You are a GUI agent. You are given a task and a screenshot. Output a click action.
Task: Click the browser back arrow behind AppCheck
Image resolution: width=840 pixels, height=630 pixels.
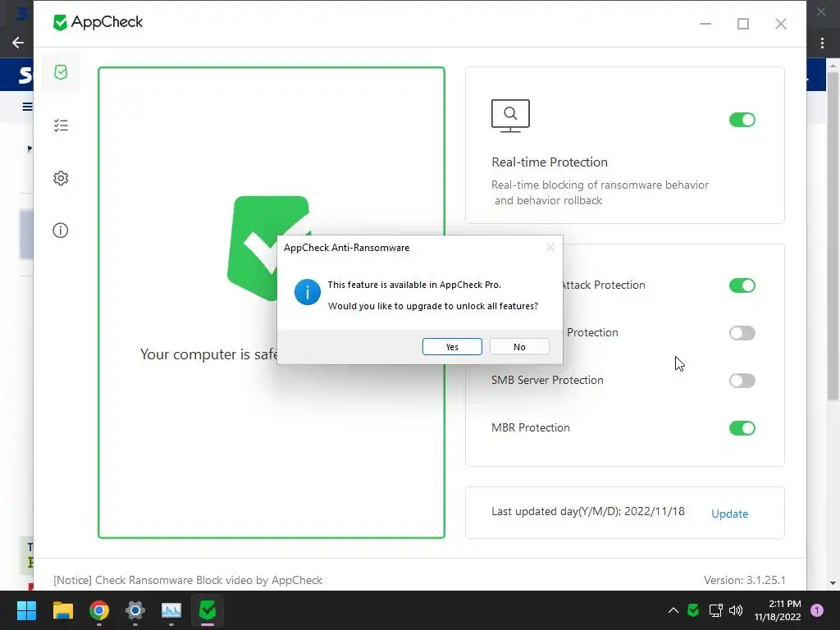pyautogui.click(x=18, y=43)
